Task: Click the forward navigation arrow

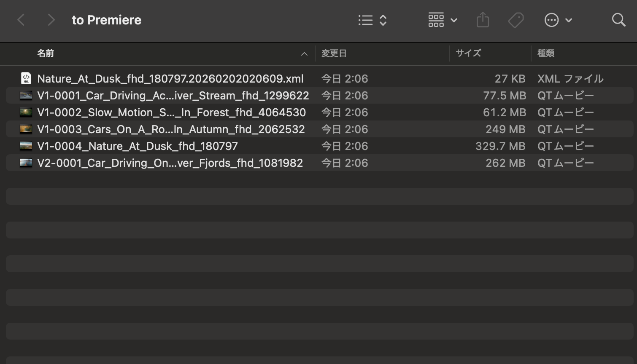Action: click(x=51, y=20)
